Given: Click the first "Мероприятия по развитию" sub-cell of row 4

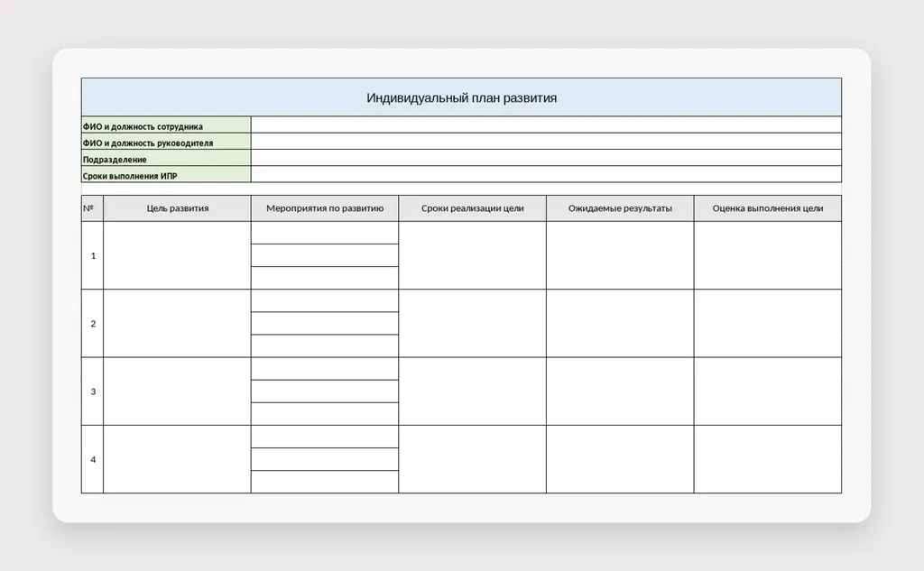Looking at the screenshot, I should tap(325, 437).
